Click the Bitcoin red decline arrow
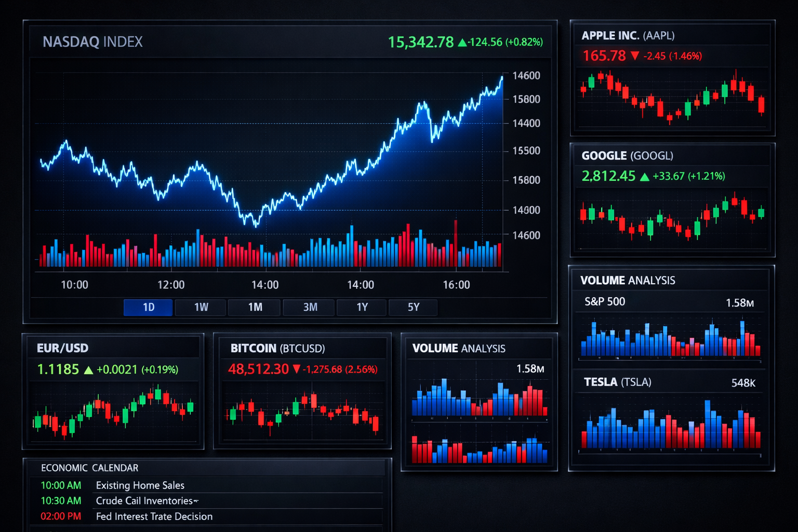 coord(298,368)
